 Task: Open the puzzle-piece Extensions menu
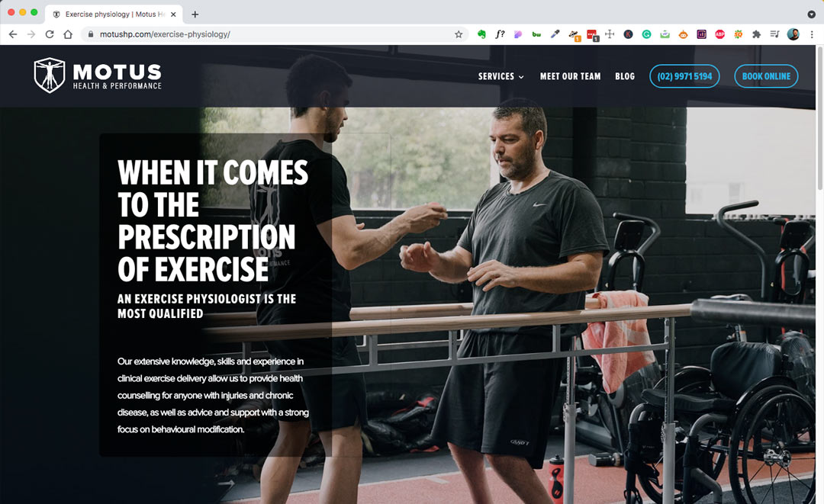click(756, 34)
